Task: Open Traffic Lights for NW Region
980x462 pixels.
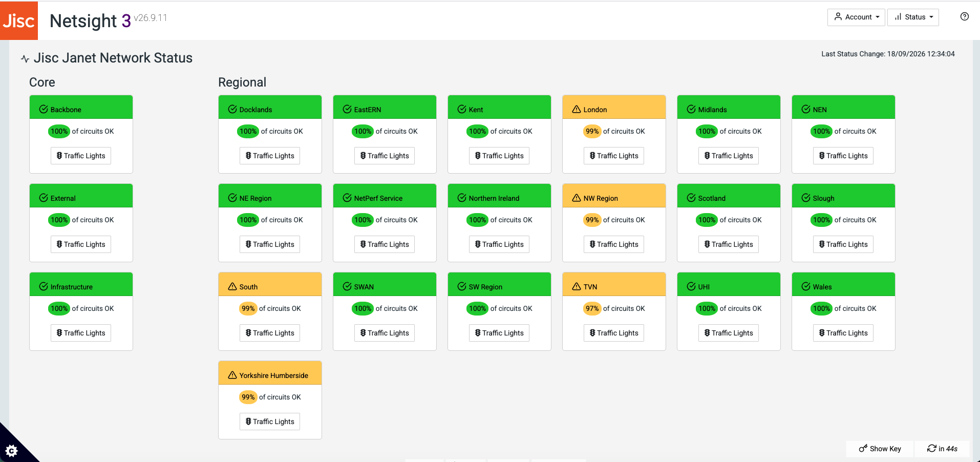Action: pyautogui.click(x=614, y=244)
